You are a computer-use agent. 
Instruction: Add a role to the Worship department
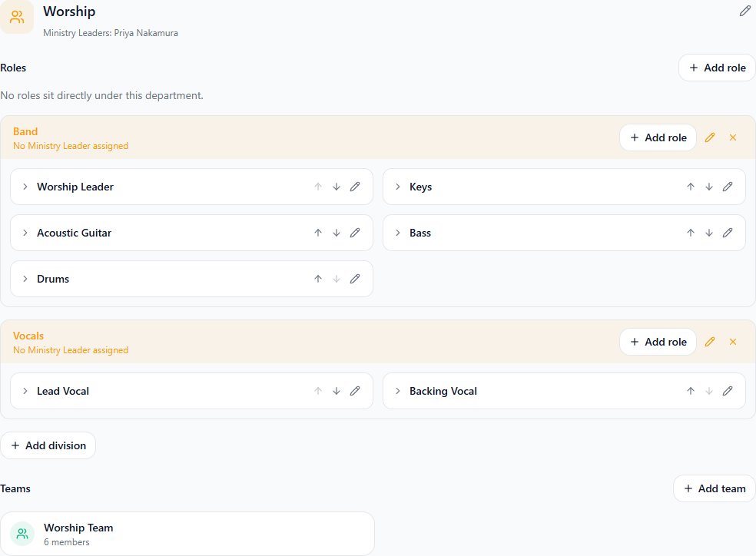click(x=717, y=68)
